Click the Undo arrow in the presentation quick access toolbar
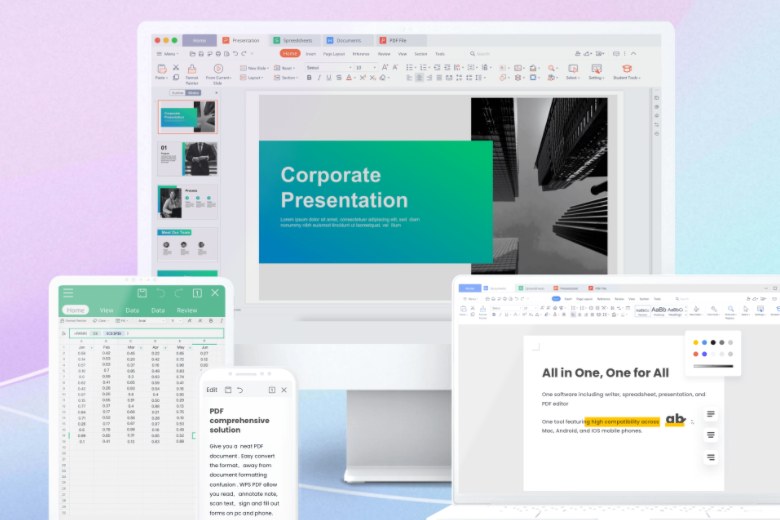This screenshot has height=520, width=780. [235, 54]
